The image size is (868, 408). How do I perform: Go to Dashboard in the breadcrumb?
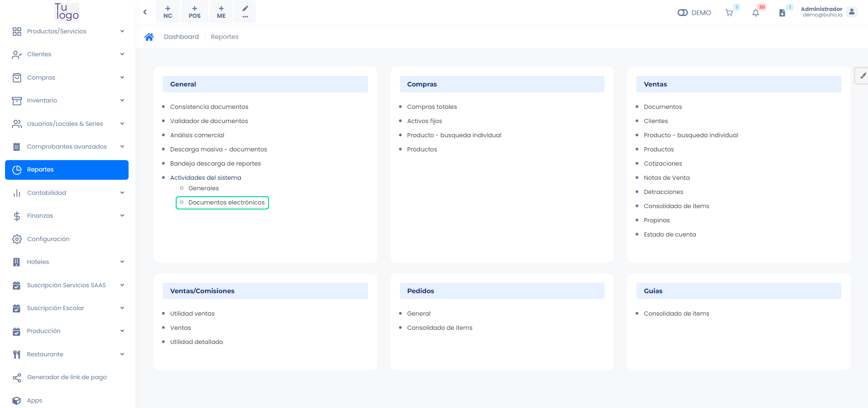tap(181, 37)
